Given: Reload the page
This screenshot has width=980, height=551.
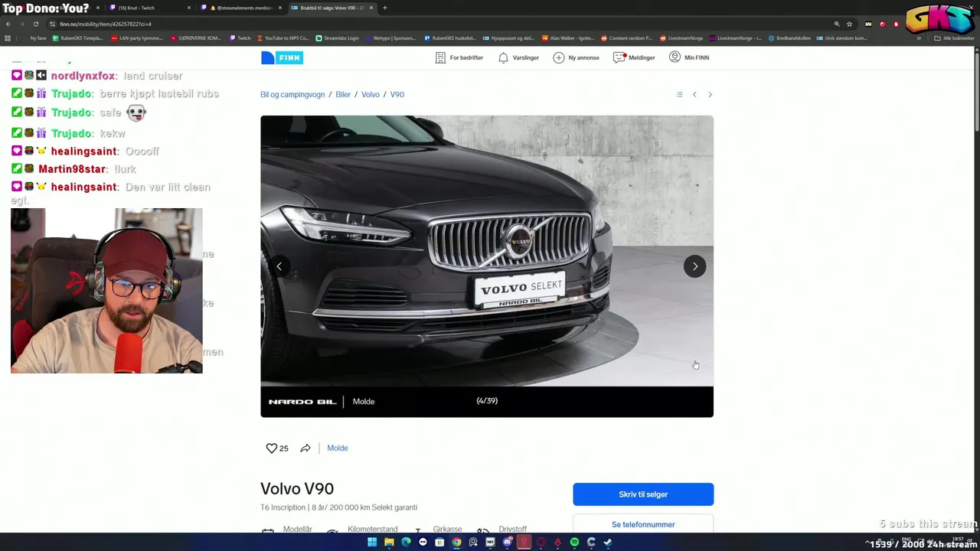Looking at the screenshot, I should pyautogui.click(x=35, y=24).
